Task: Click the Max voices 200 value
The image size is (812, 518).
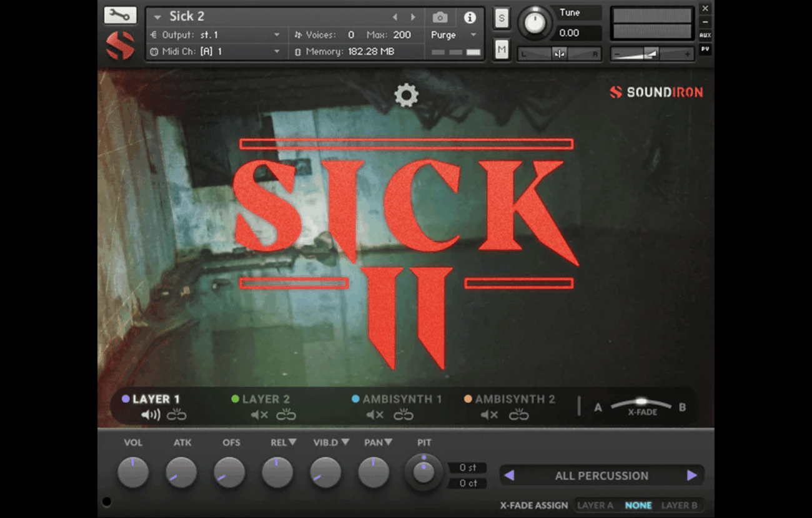Action: pyautogui.click(x=402, y=35)
